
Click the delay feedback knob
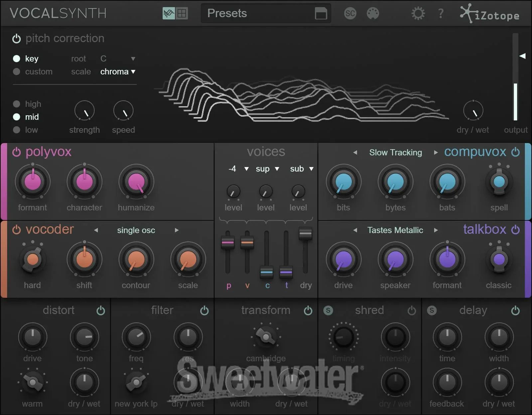point(447,382)
